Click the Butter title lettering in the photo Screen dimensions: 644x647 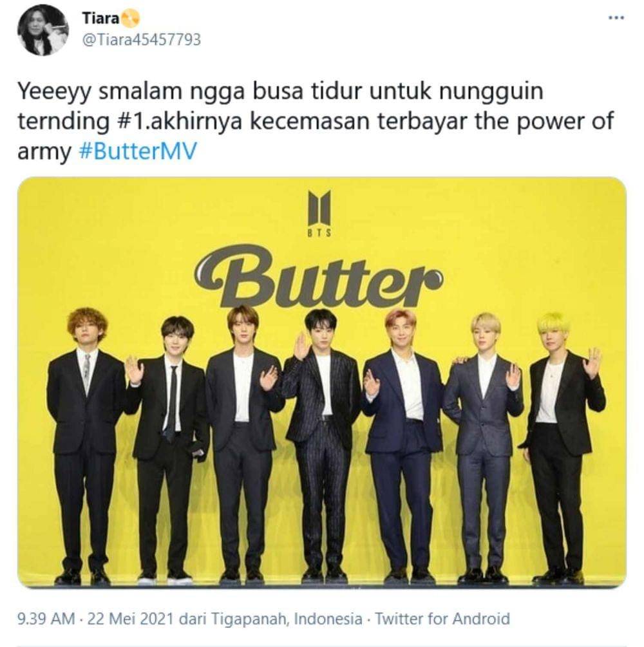pyautogui.click(x=318, y=276)
